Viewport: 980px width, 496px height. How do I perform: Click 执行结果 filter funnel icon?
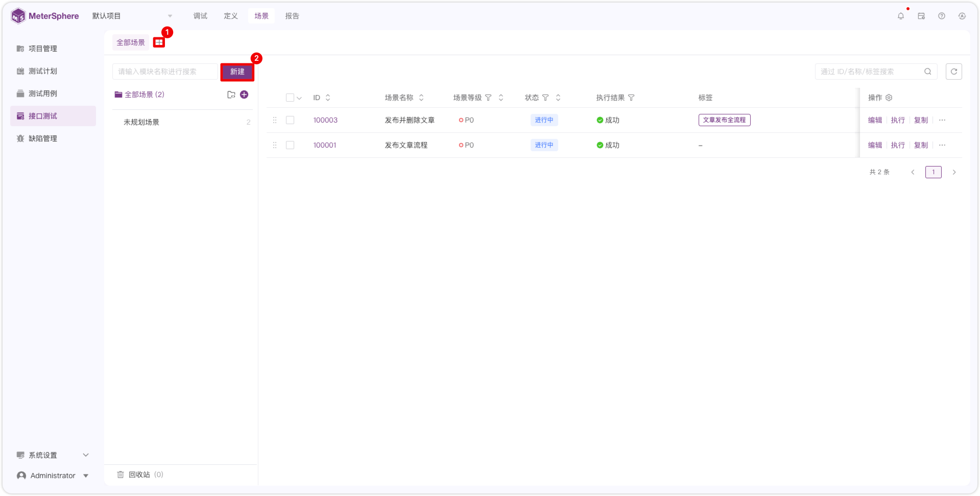(631, 98)
